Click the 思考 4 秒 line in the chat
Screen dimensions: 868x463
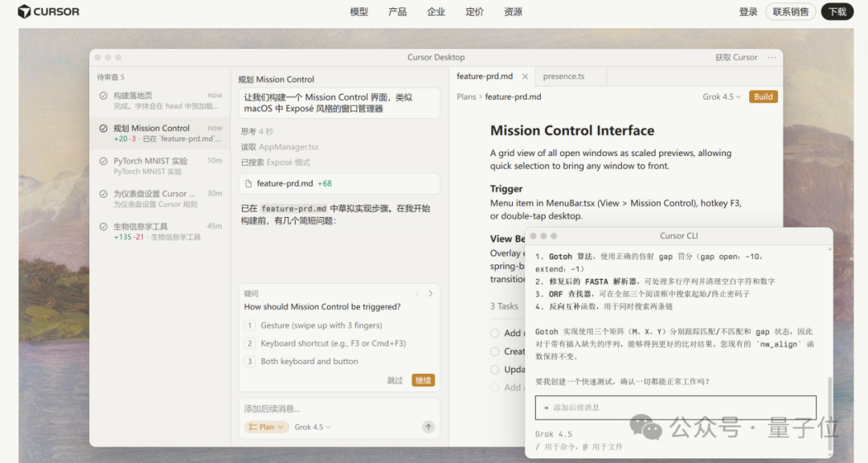pos(257,131)
